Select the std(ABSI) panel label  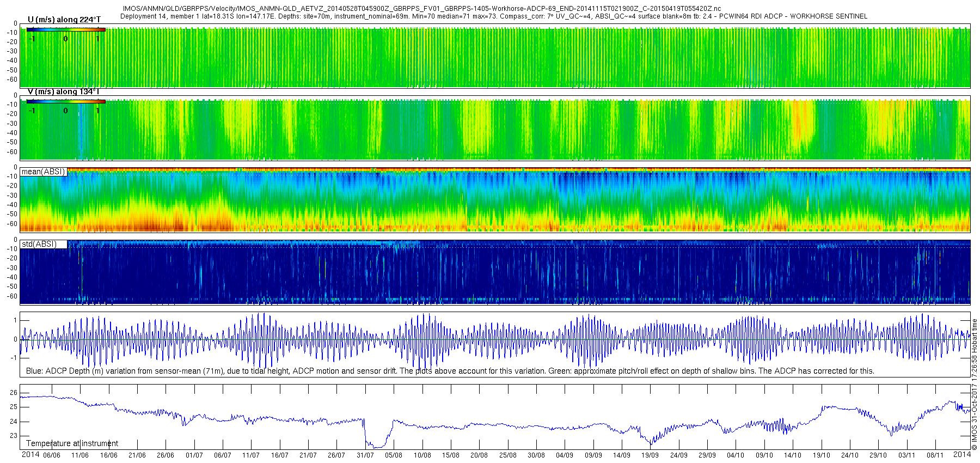point(39,244)
